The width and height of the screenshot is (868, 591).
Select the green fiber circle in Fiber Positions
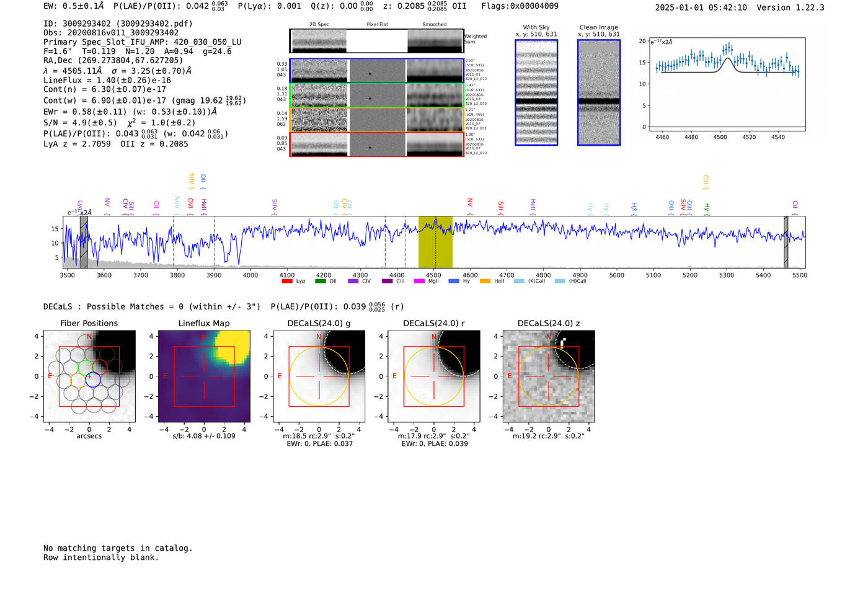[86, 367]
